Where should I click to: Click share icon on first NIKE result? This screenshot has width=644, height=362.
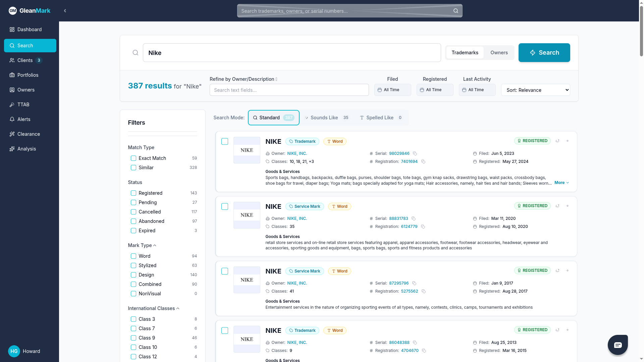pyautogui.click(x=557, y=141)
